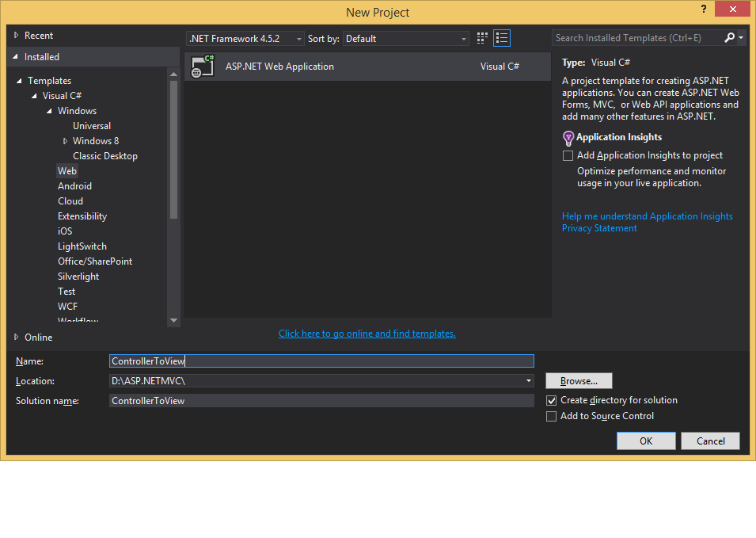Expand the Recent section
This screenshot has height=538, width=756.
pos(17,35)
